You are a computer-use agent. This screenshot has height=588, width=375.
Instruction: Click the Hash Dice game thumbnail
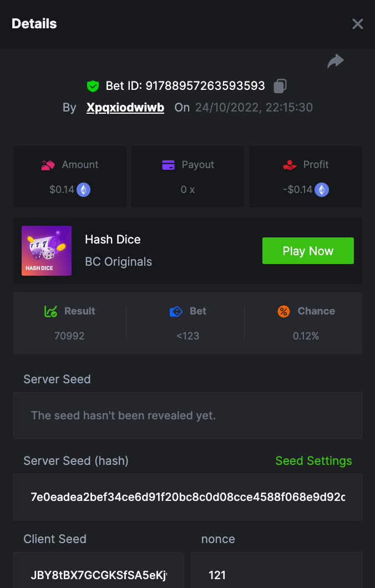(47, 251)
